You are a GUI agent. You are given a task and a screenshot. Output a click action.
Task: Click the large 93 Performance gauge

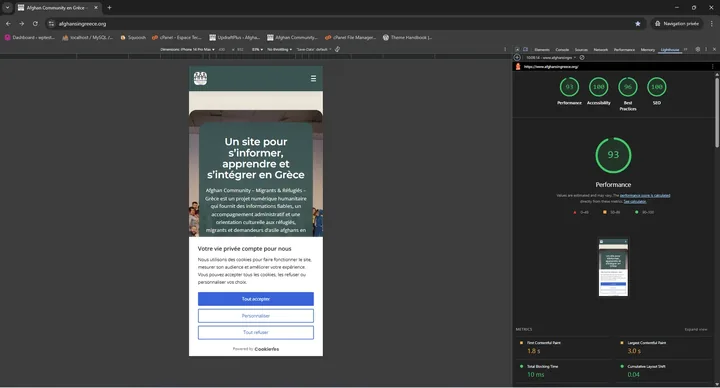tap(613, 155)
